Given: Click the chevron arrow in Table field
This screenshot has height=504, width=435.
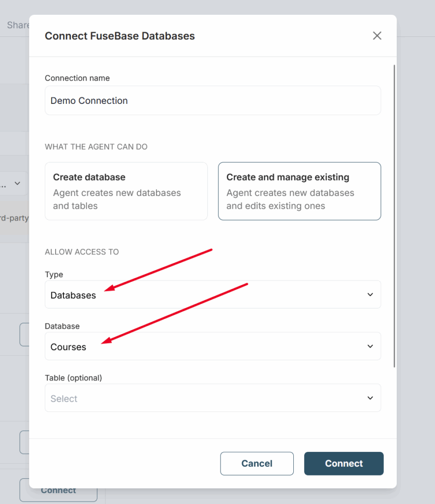Looking at the screenshot, I should click(371, 398).
